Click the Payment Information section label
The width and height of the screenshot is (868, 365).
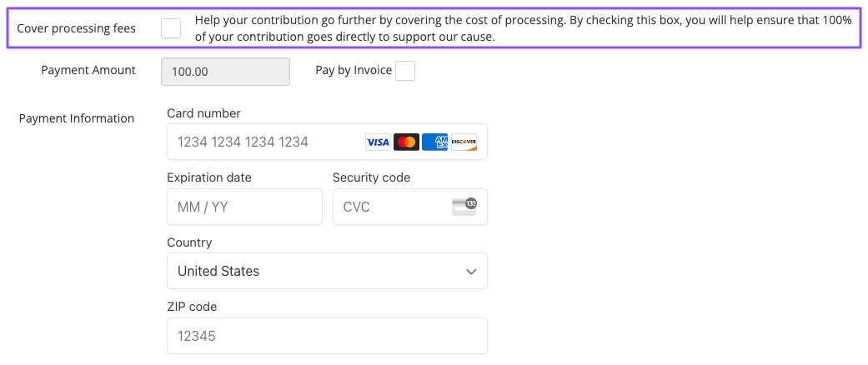tap(77, 118)
